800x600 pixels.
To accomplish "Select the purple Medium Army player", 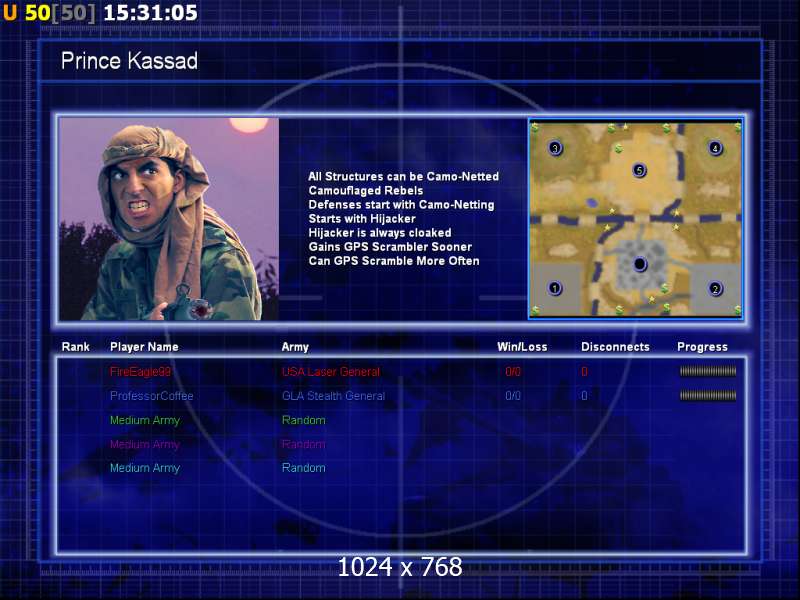I will tap(145, 444).
